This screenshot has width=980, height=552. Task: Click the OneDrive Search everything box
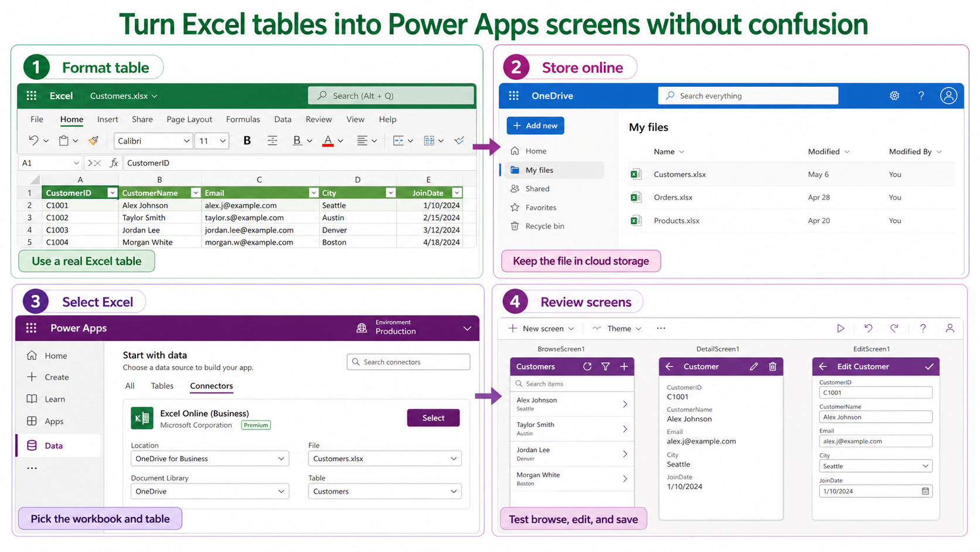click(748, 96)
